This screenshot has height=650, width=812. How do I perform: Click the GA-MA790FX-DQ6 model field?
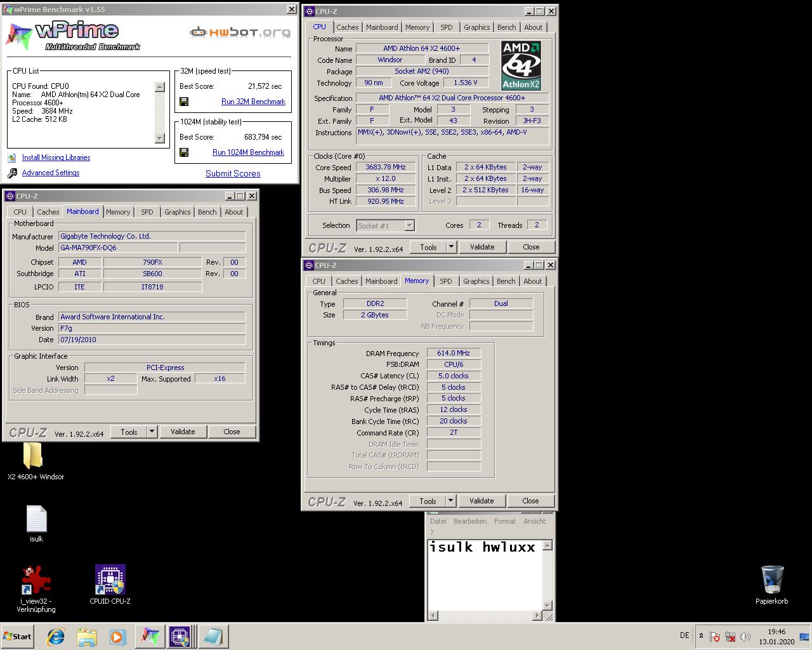point(119,248)
